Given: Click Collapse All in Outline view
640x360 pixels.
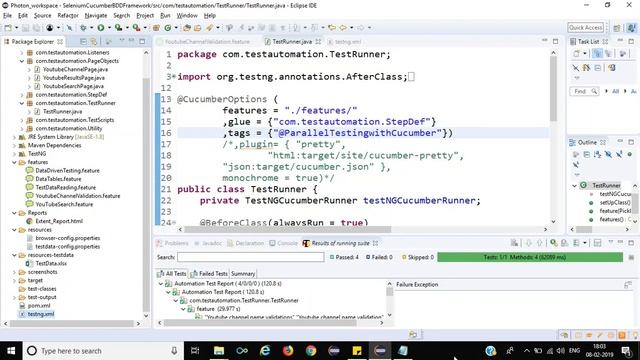Looking at the screenshot, I should pyautogui.click(x=587, y=154).
